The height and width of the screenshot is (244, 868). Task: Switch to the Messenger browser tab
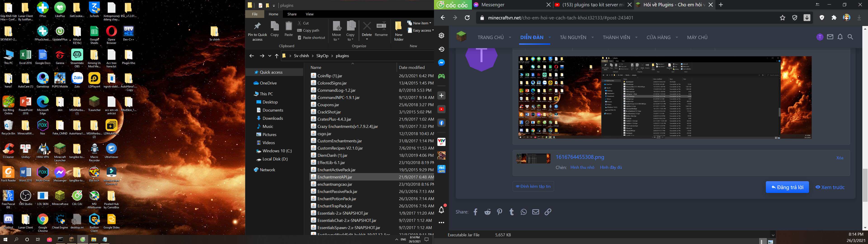509,5
